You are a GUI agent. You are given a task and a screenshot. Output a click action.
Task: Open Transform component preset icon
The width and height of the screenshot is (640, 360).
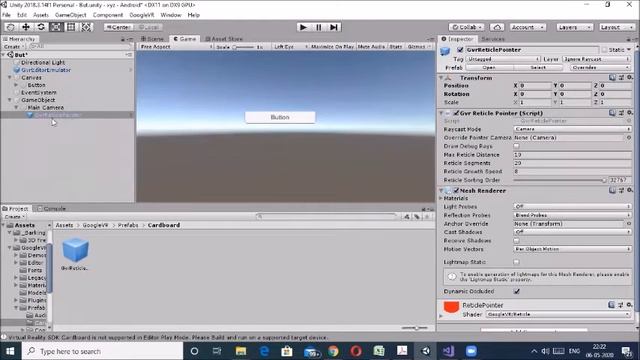point(621,78)
